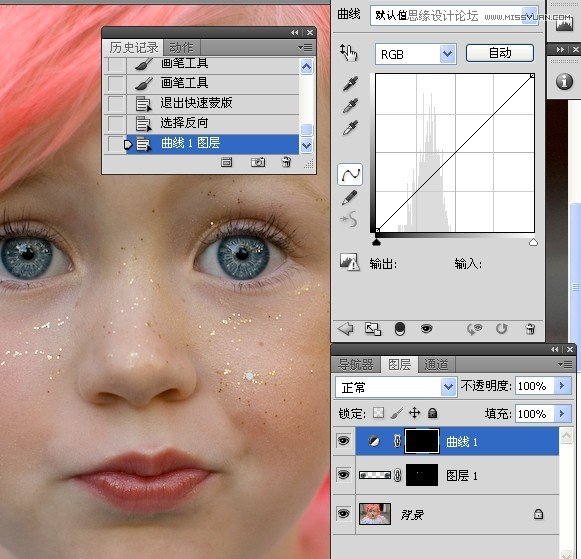The image size is (581, 559).
Task: Hide the 曲线 1 layer
Action: (x=343, y=441)
